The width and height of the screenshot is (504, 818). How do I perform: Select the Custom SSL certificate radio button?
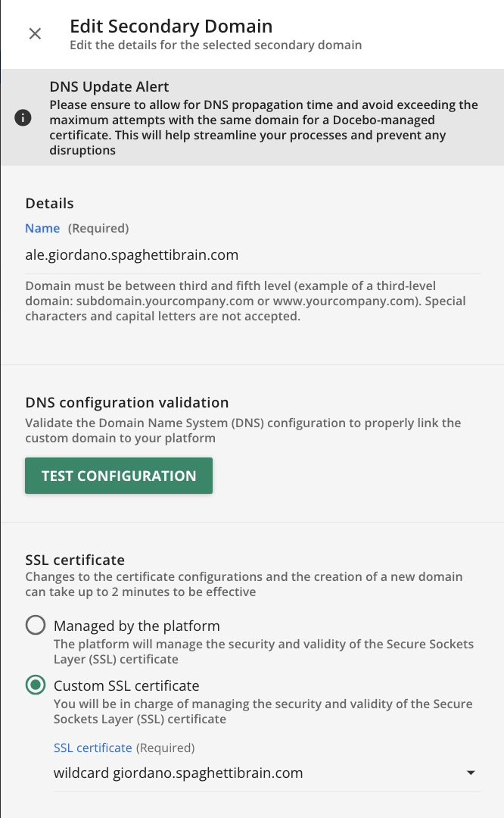[36, 686]
